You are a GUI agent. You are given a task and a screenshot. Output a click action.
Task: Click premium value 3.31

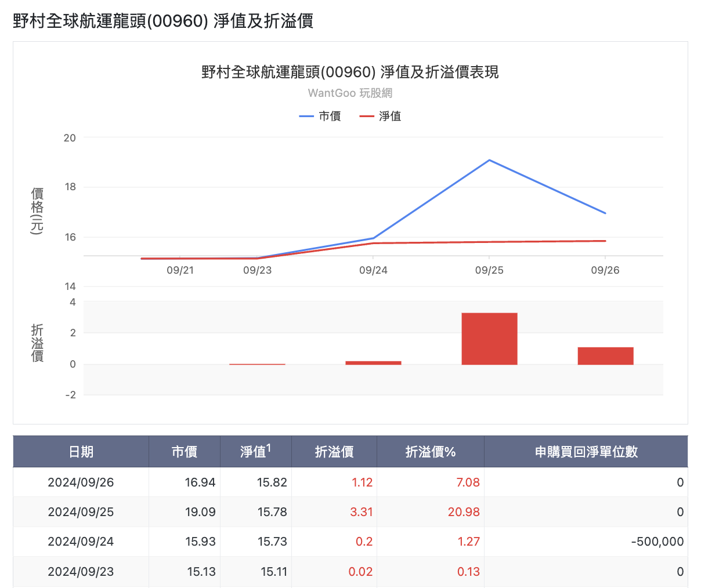coord(362,512)
